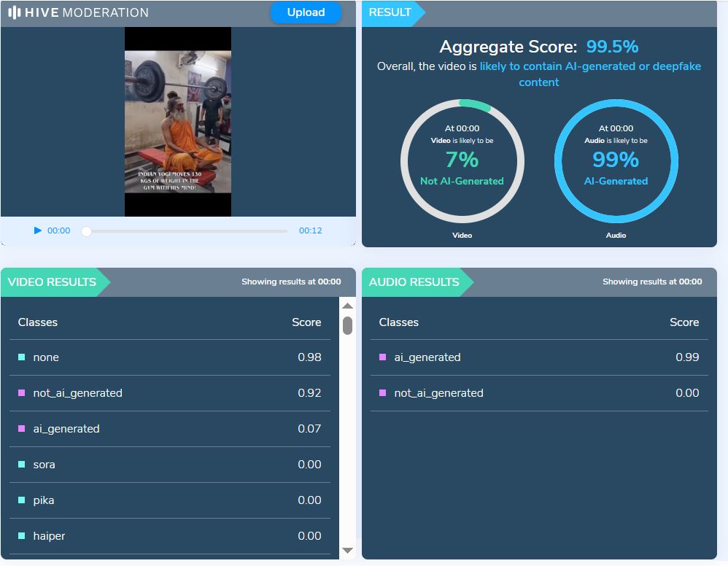Click the 'none' class color marker
Viewport: 728px width, 566px height.
coord(21,357)
